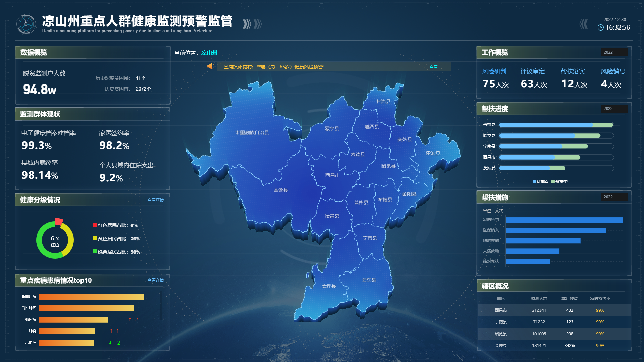Select 昭觉县 region on the map

coord(388,166)
